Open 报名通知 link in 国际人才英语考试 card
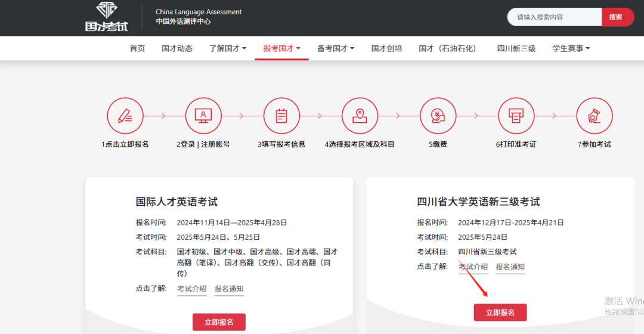644x334 pixels. (229, 289)
